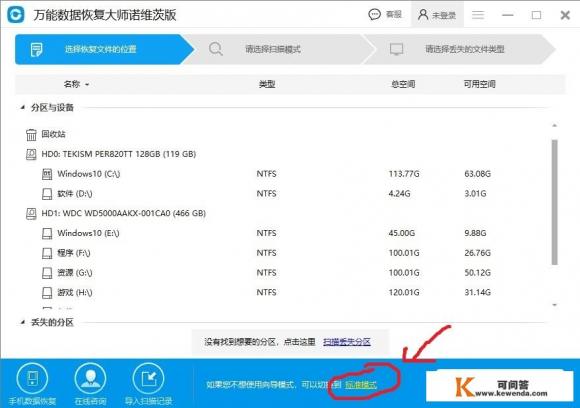
Task: Click the HD0 hard disk icon
Action: [31, 154]
